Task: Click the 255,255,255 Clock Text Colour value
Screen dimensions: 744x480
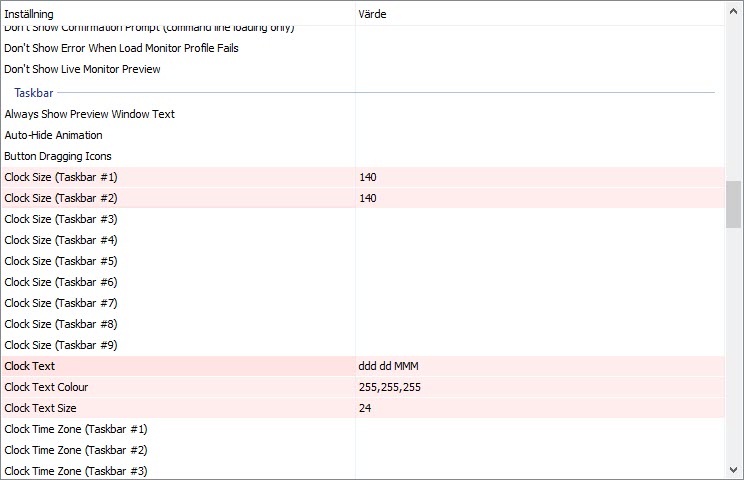Action: (x=389, y=387)
